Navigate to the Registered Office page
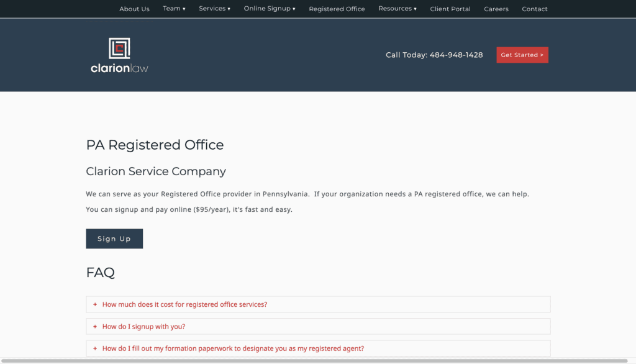 [337, 9]
